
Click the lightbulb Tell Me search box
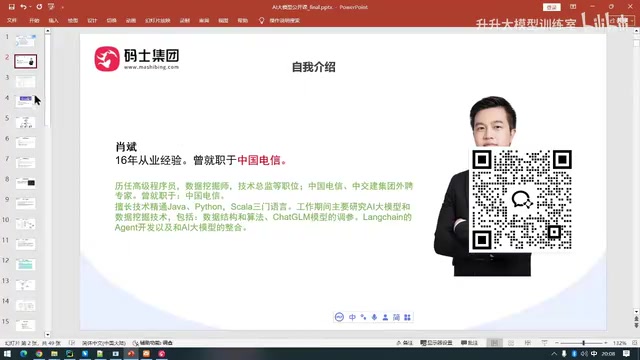280,20
